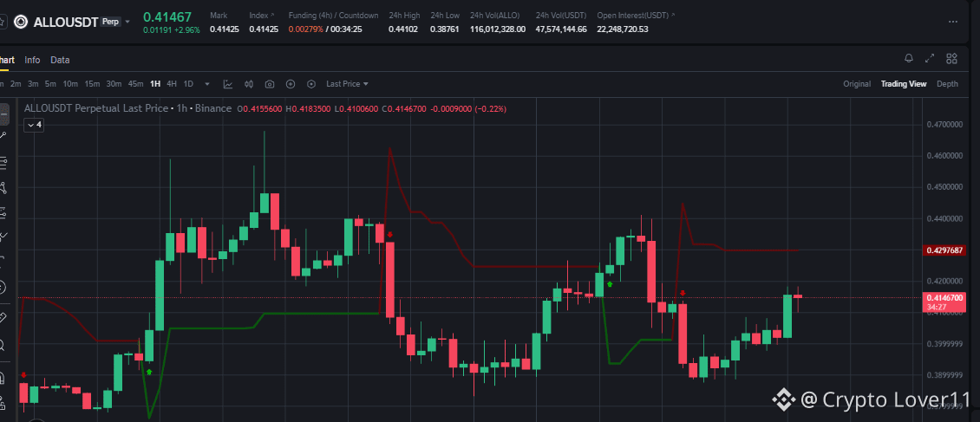The height and width of the screenshot is (422, 980).
Task: Open the indicators line-chart icon
Action: click(228, 84)
